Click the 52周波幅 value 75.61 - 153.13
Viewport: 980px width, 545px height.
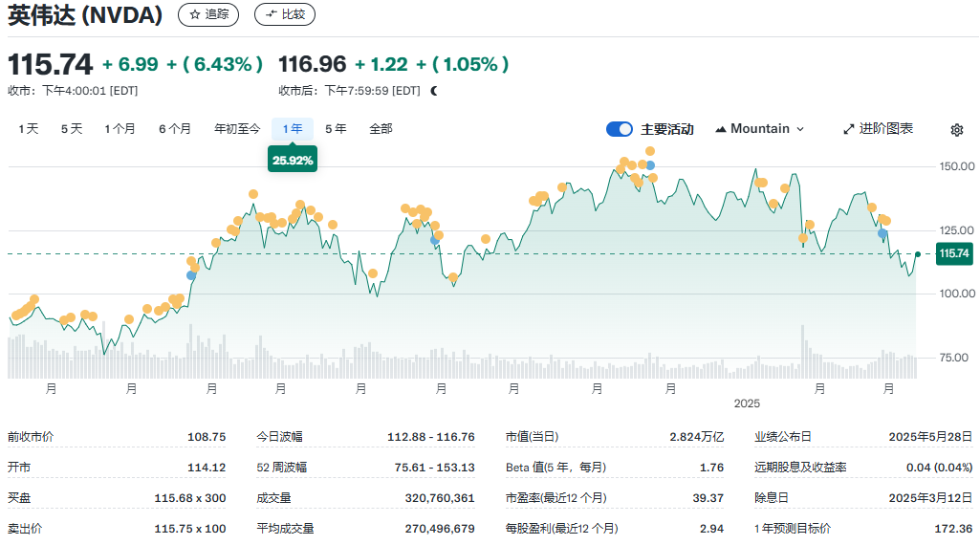point(434,468)
